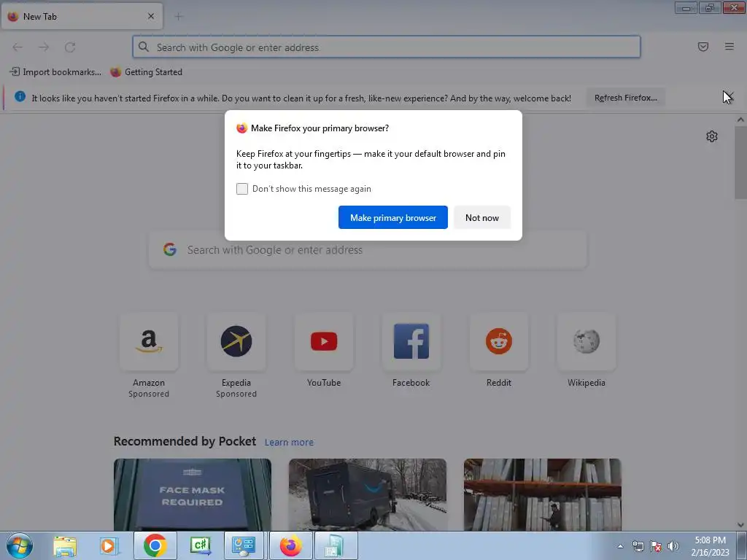Show hidden tray icons arrow

point(620,547)
